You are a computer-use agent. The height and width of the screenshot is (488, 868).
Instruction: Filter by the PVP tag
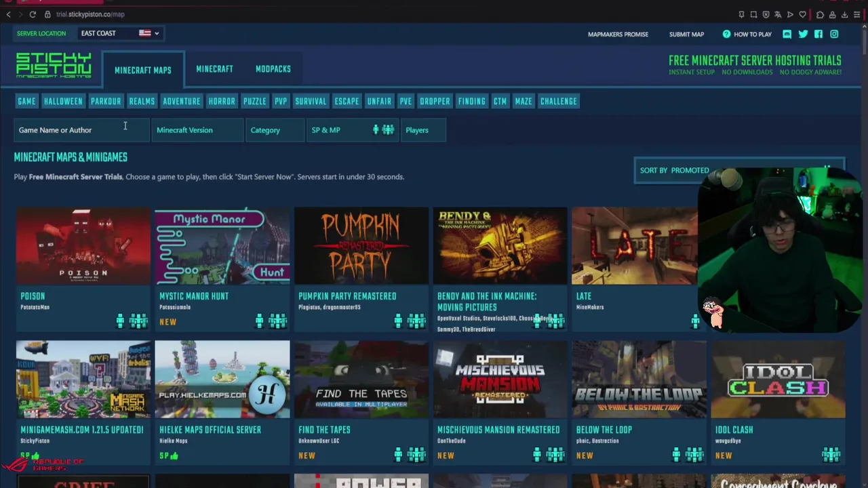click(281, 101)
